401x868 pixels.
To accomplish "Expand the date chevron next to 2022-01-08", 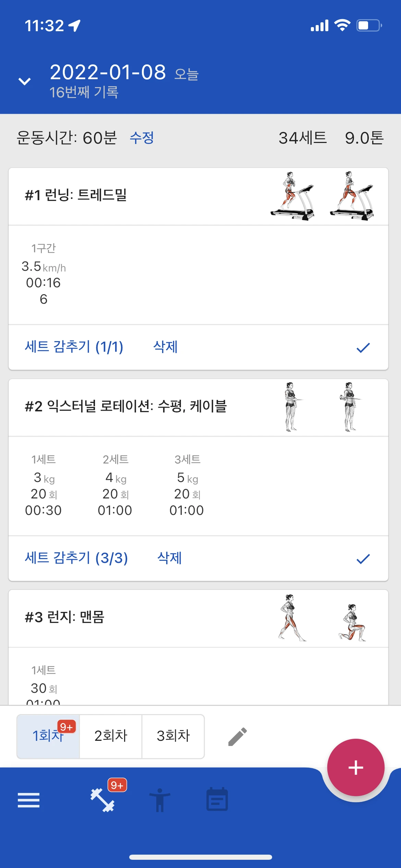I will [x=24, y=81].
